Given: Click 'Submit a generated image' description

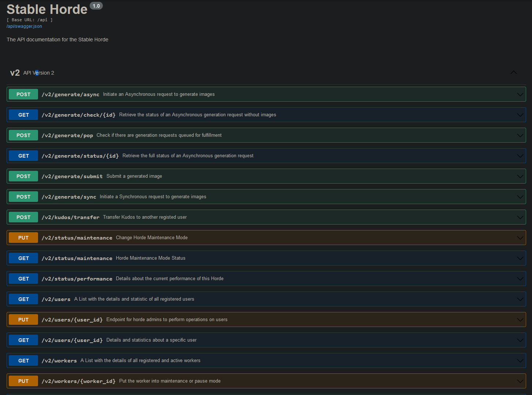Looking at the screenshot, I should click(x=134, y=176).
